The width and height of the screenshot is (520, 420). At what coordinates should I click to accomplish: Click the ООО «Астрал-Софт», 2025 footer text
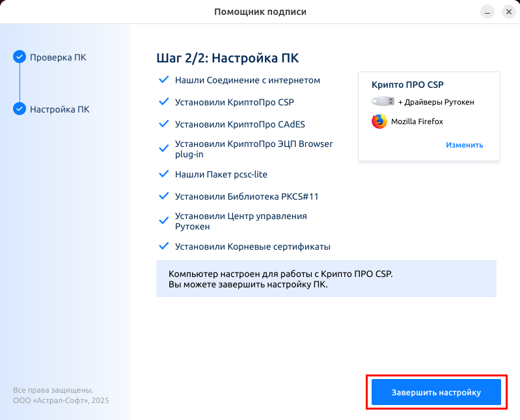pyautogui.click(x=61, y=400)
